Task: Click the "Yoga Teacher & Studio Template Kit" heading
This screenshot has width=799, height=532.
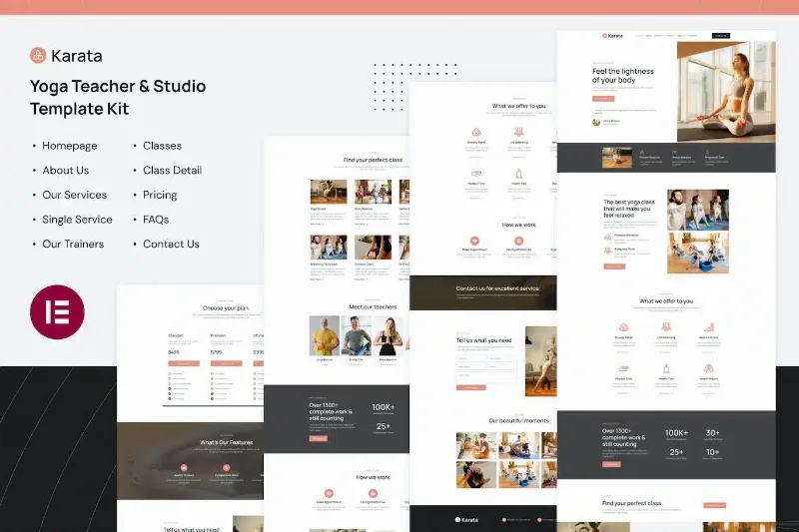Action: click(118, 97)
